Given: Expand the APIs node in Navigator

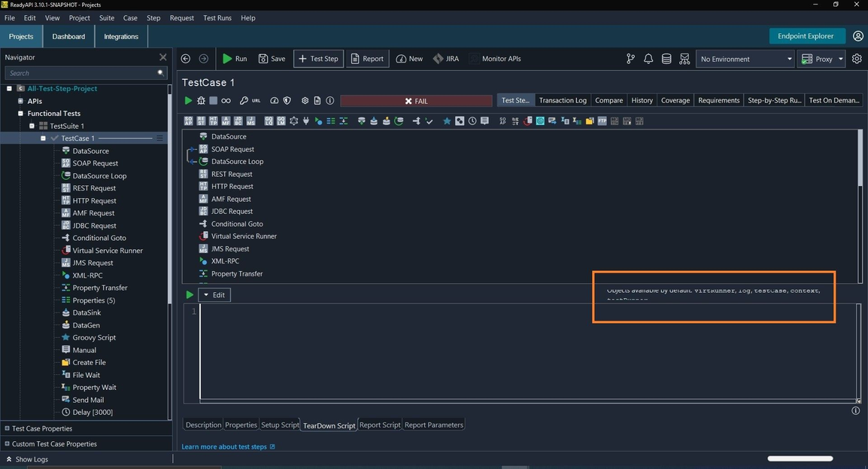Looking at the screenshot, I should coord(21,101).
